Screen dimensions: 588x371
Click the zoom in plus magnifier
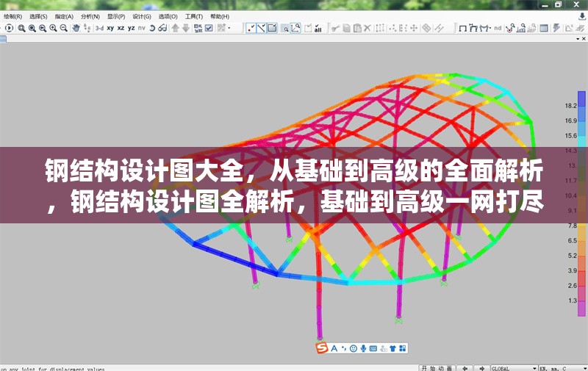pos(53,28)
